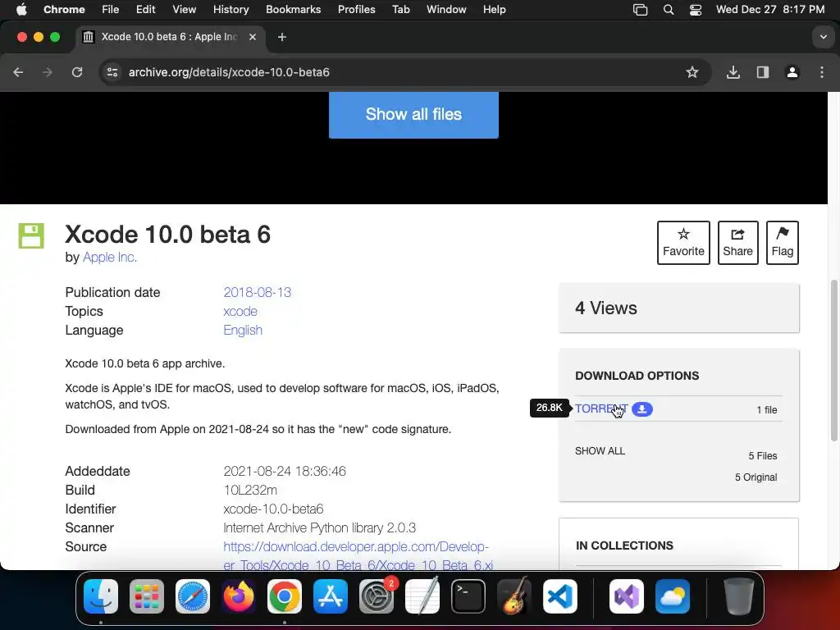Open the History menu
Image resolution: width=840 pixels, height=630 pixels.
[231, 9]
